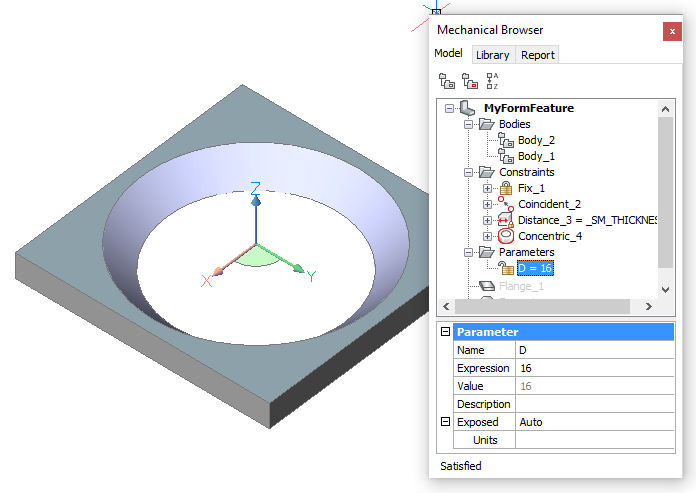Select the MyFormFeature root component icon
This screenshot has width=696, height=493.
point(467,108)
